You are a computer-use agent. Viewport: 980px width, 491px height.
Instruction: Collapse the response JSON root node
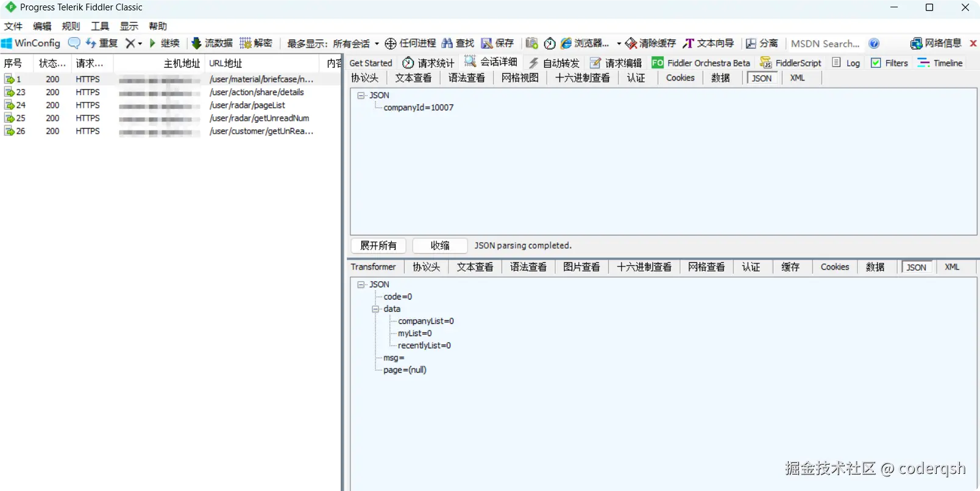[361, 284]
